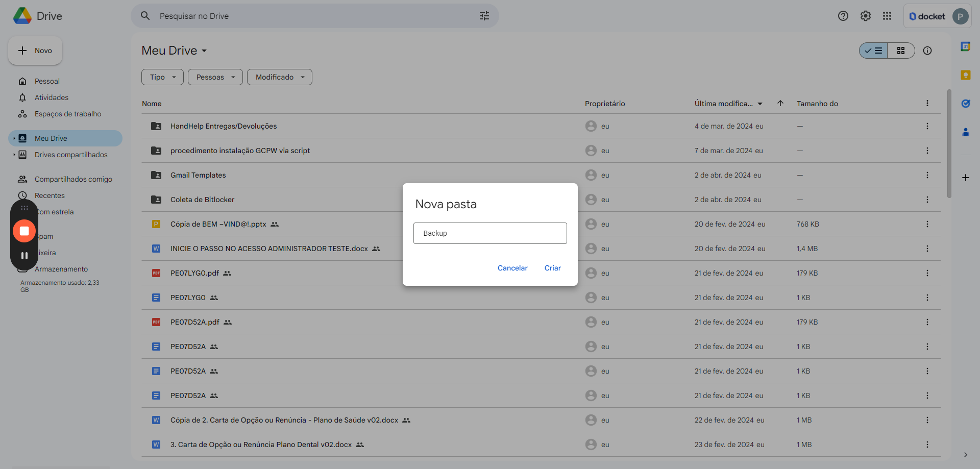980x469 pixels.
Task: Click the Criar button in dialog
Action: (x=552, y=268)
